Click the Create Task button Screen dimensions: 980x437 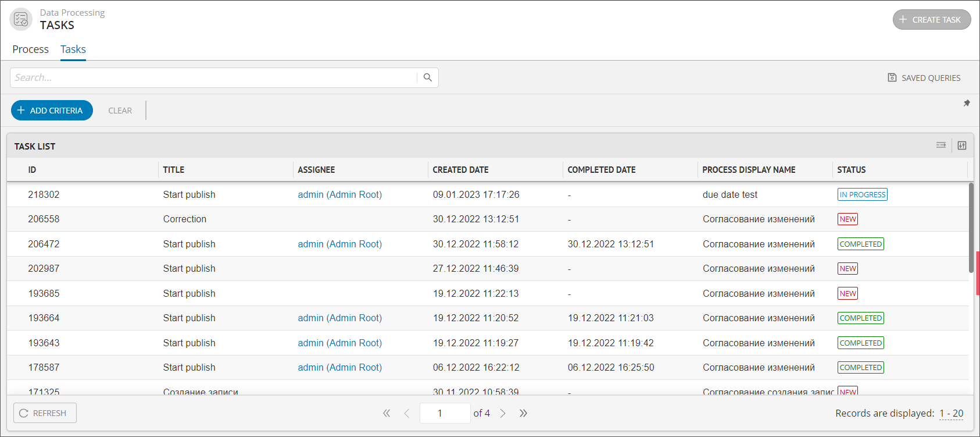coord(932,20)
